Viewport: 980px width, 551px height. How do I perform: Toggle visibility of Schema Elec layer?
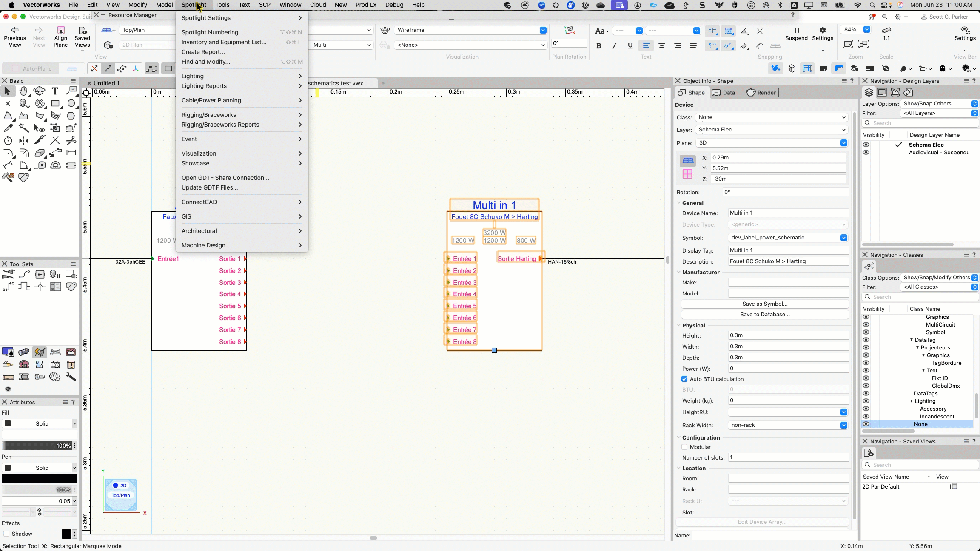[x=866, y=145]
